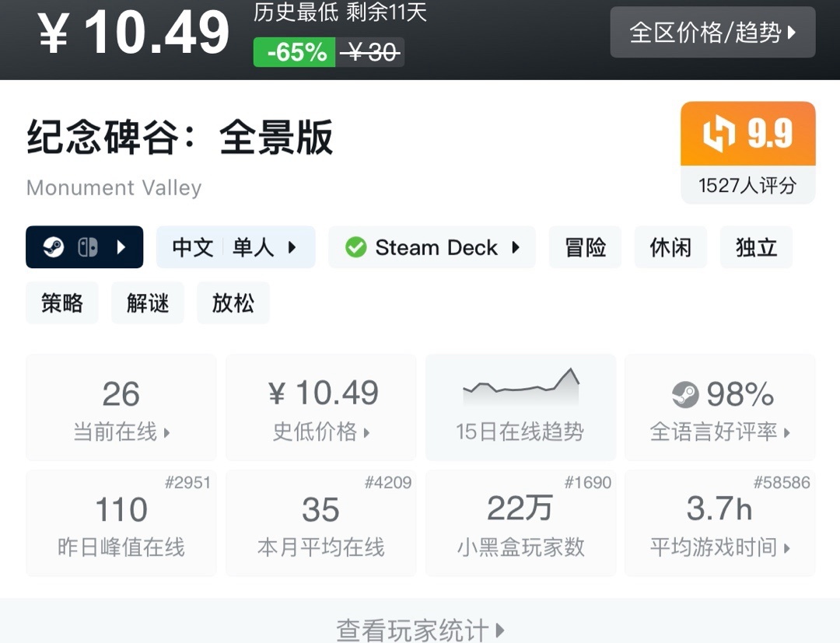Screen dimensions: 840x643
Task: Choose the 解谜 puzzle tag
Action: 148,302
